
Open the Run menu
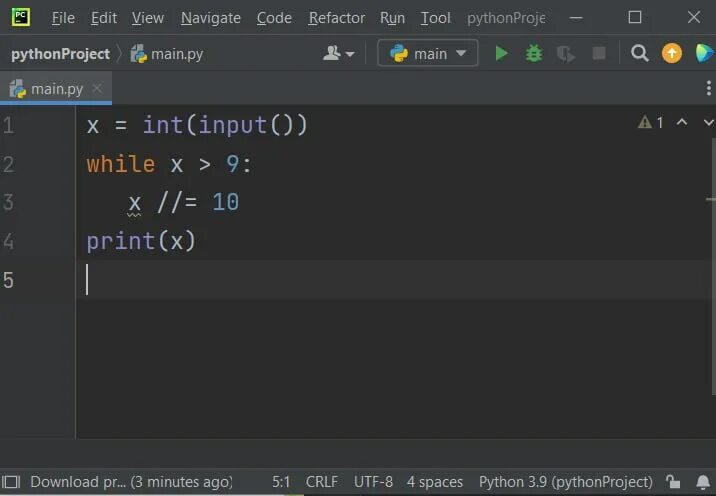tap(392, 18)
